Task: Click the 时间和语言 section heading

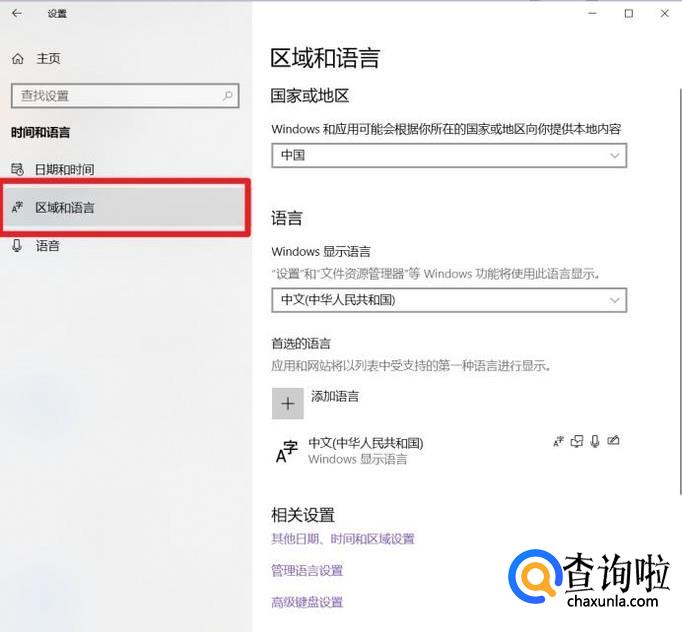Action: (40, 133)
